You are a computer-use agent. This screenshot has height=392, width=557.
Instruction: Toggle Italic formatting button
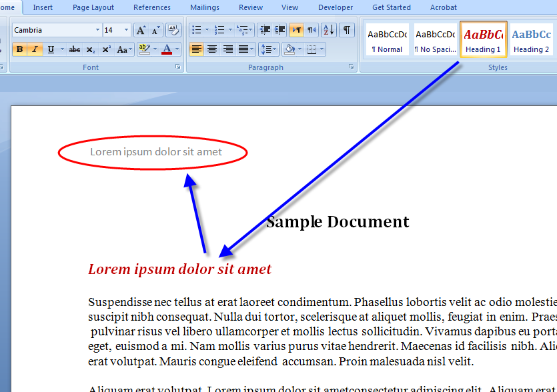point(35,49)
